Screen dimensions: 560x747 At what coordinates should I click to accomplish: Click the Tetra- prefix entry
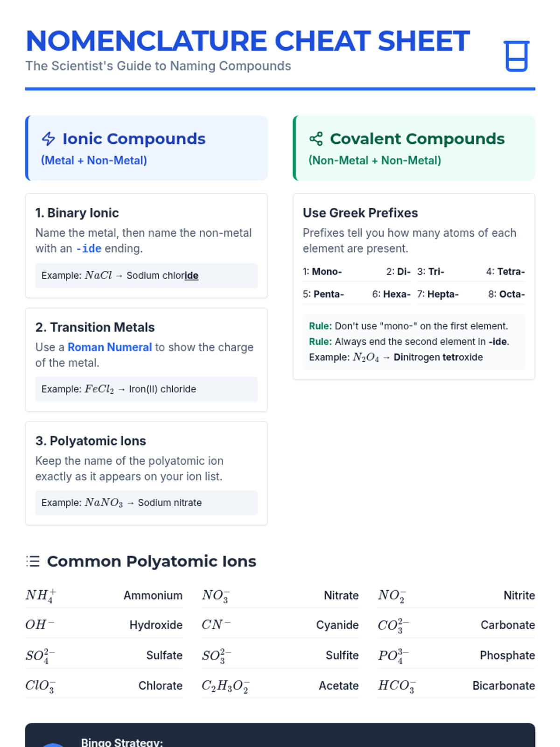505,272
